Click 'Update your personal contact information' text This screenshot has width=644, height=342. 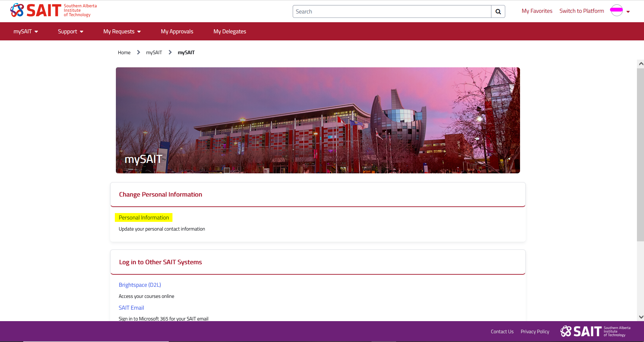162,229
